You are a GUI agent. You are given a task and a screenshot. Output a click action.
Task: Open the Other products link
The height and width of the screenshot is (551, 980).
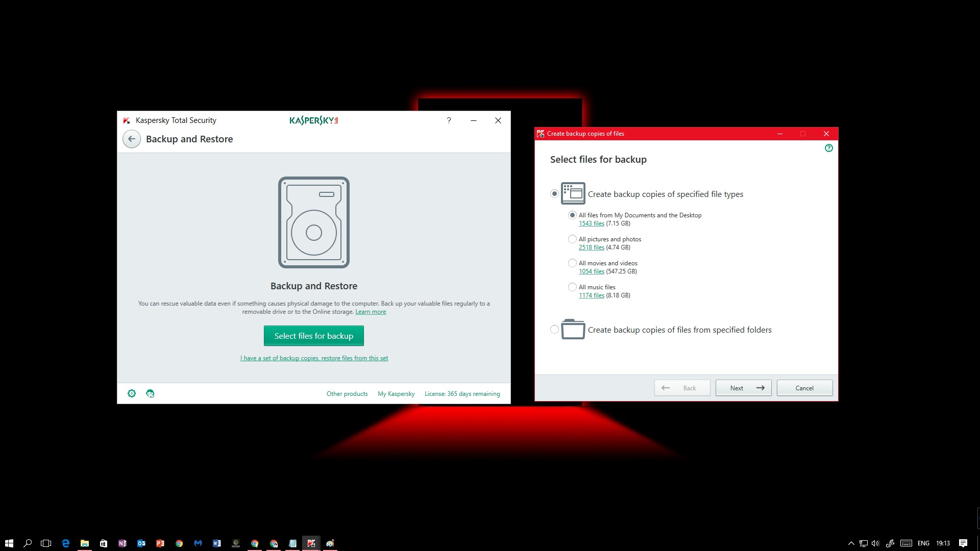347,394
